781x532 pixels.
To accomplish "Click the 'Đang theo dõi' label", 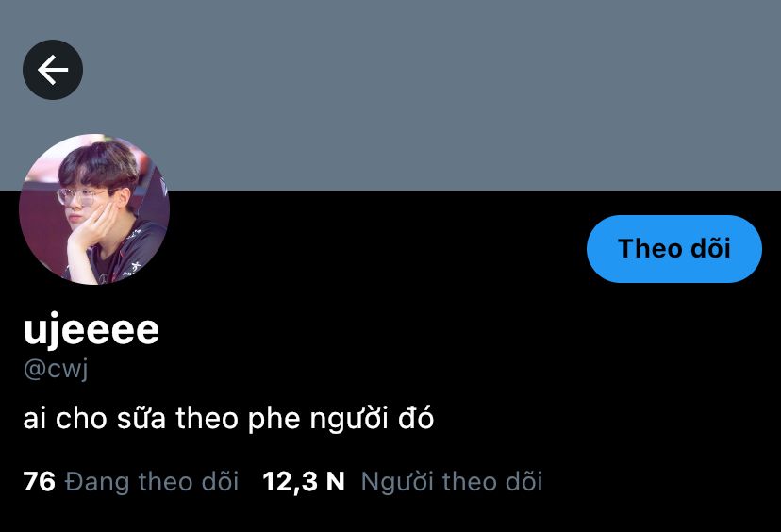I will tap(152, 482).
